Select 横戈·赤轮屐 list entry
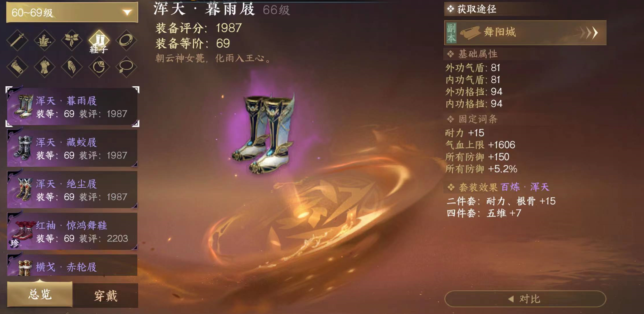 click(x=72, y=265)
